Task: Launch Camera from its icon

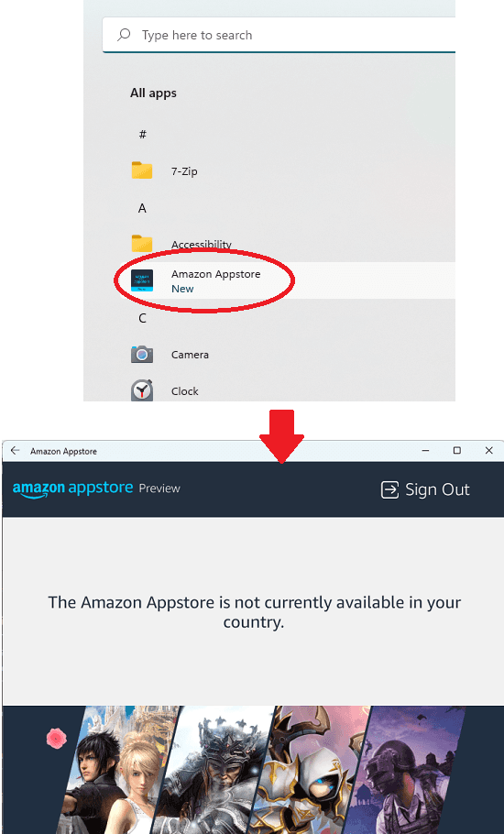Action: [x=142, y=354]
